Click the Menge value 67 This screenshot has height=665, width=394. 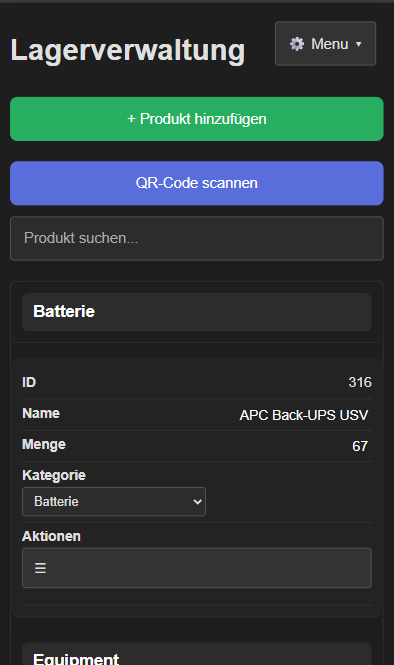click(x=360, y=446)
